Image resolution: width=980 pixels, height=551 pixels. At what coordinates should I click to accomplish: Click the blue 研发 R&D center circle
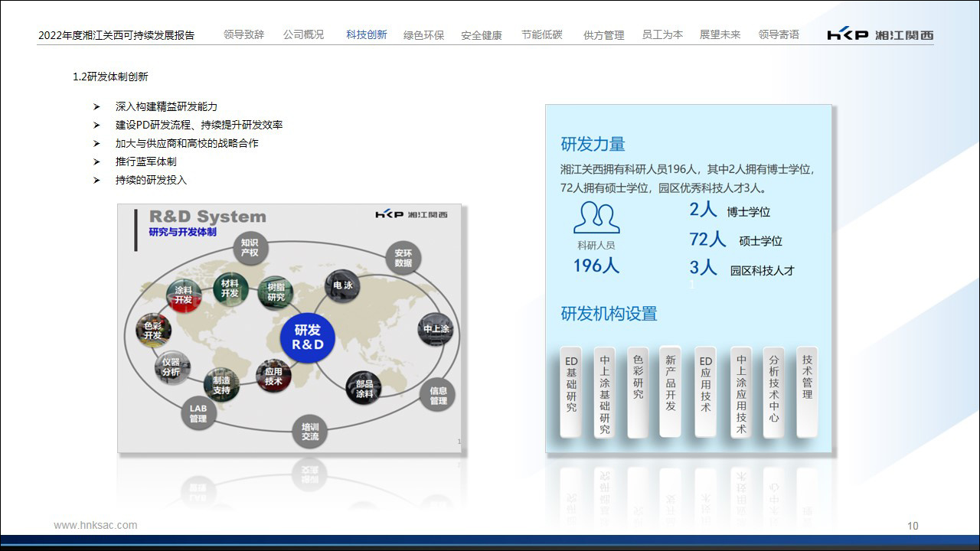click(x=307, y=337)
